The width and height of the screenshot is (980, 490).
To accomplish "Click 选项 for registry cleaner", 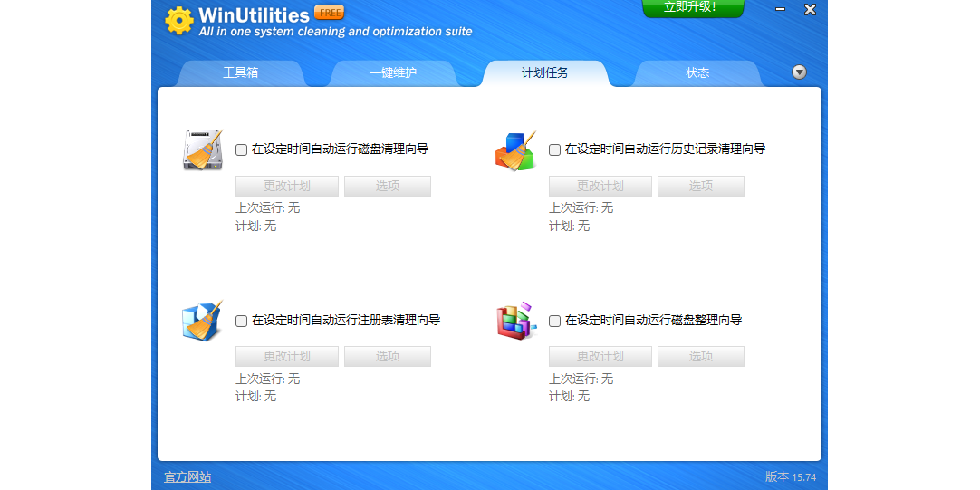I will 388,356.
